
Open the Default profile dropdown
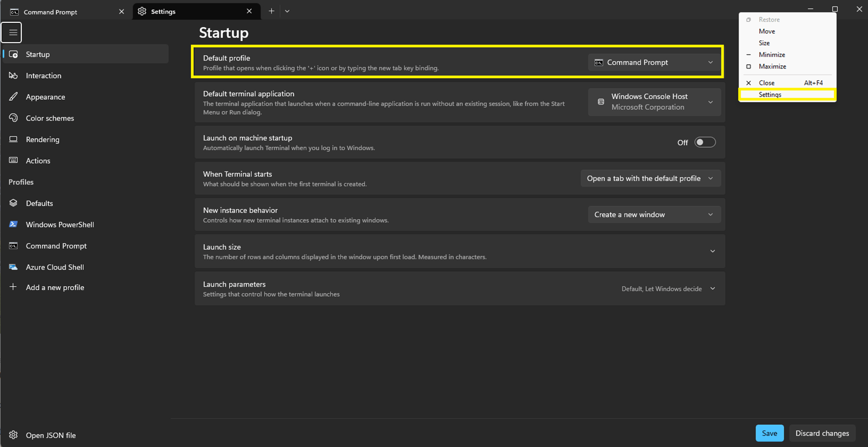tap(654, 63)
